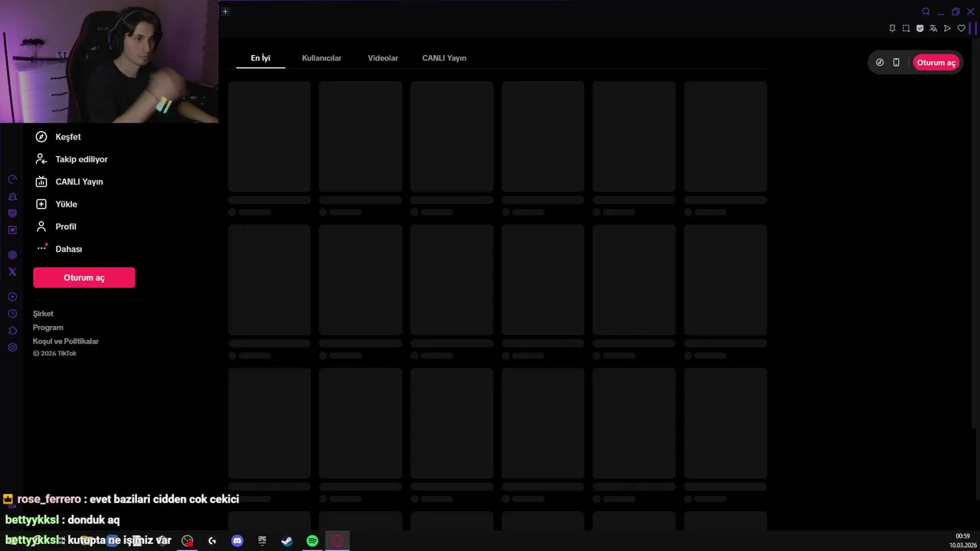Open the snapshot capture tool icon

[x=906, y=28]
